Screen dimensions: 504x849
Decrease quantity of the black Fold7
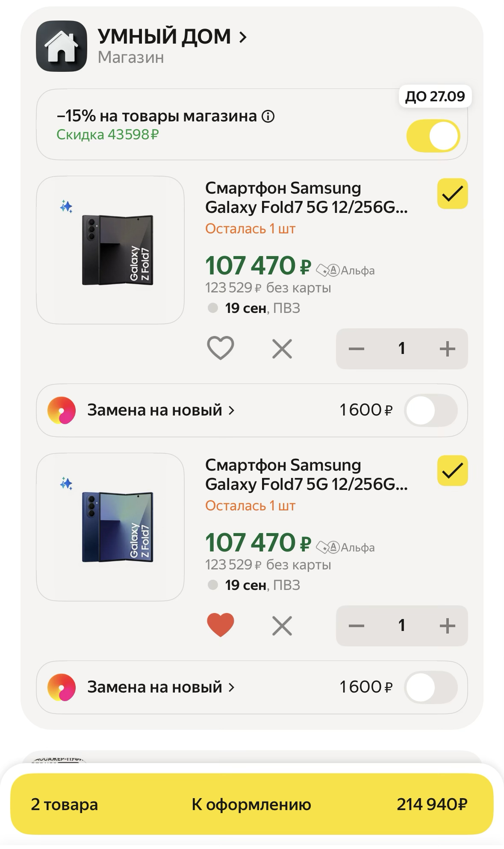356,349
